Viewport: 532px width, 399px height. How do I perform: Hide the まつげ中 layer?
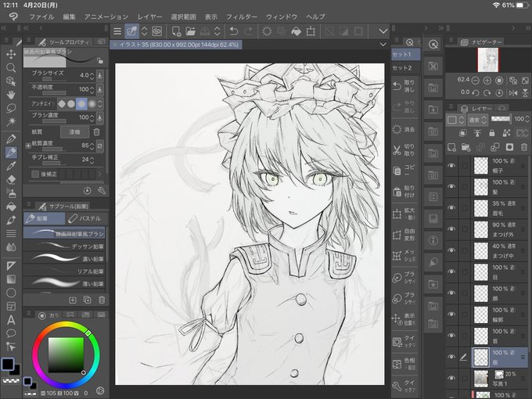(451, 250)
